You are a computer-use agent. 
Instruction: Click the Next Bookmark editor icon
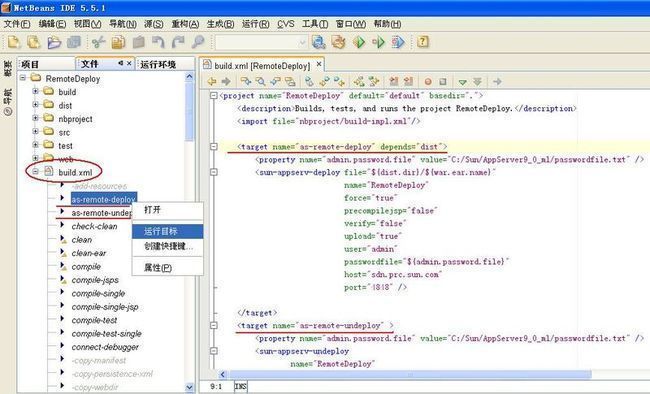pyautogui.click(x=339, y=81)
